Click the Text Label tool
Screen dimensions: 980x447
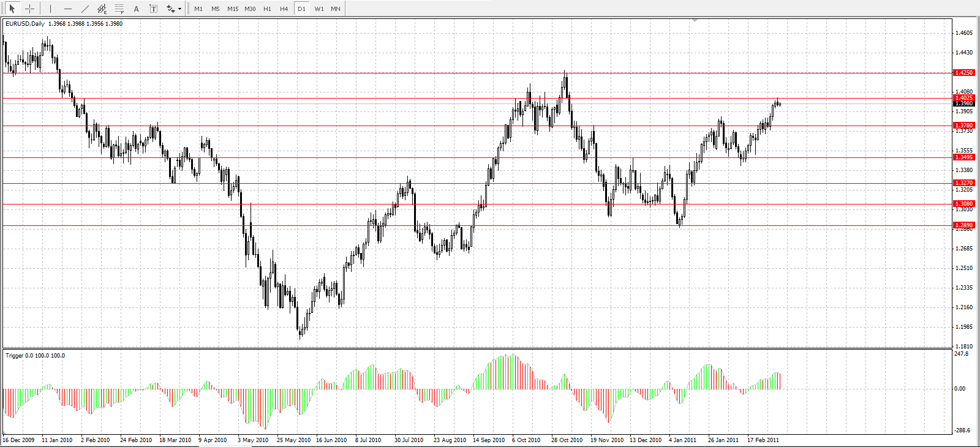pos(153,9)
